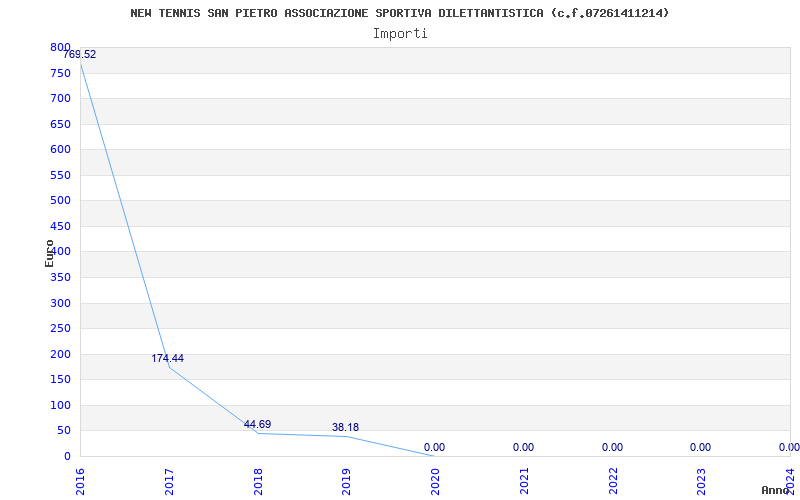Pick the 150 y-axis tick label
Image resolution: width=800 pixels, height=500 pixels.
tap(60, 380)
